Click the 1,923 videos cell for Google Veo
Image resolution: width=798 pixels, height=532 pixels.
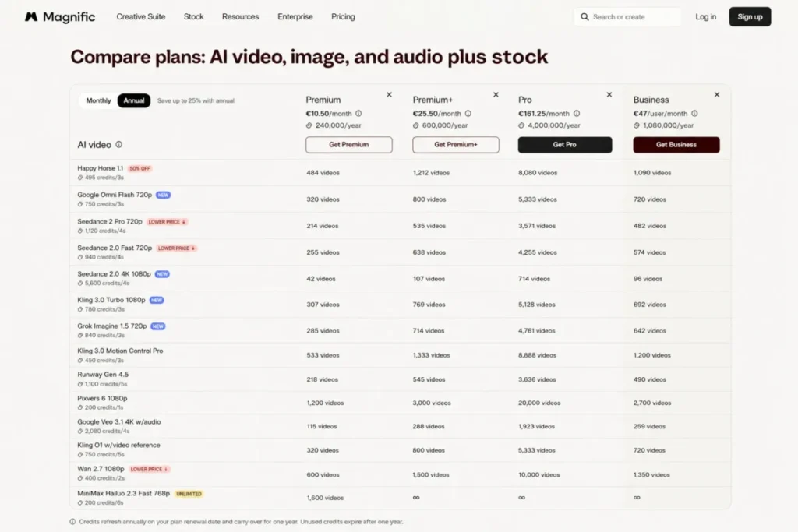pyautogui.click(x=536, y=427)
